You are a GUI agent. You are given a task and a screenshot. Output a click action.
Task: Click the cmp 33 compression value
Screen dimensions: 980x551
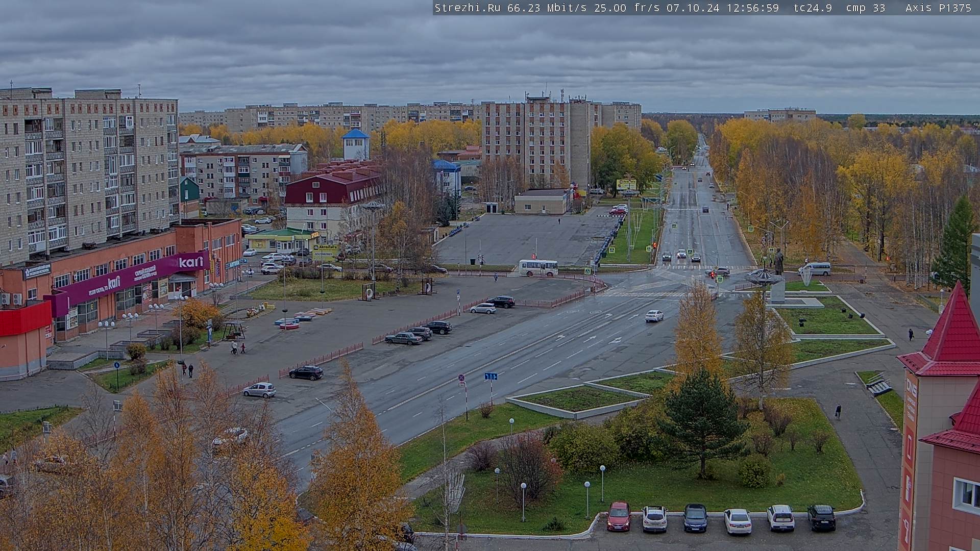[x=866, y=8]
